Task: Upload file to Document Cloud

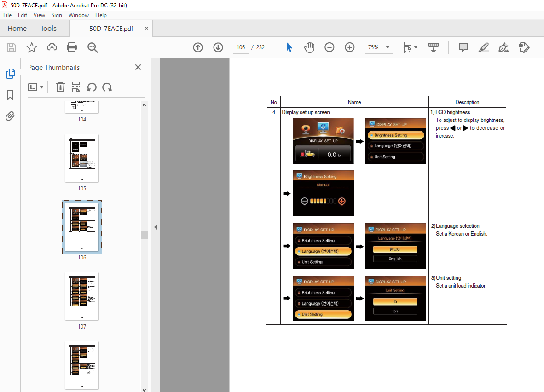Action: 52,47
